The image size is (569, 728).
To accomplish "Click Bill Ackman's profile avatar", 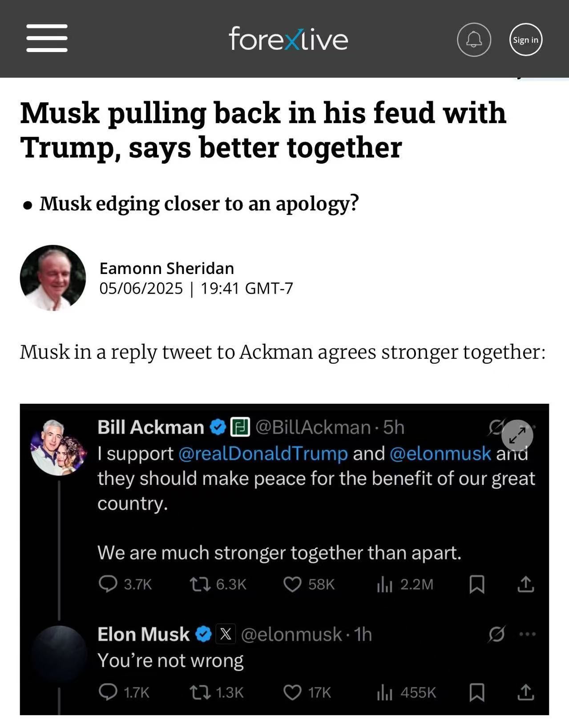I will click(58, 447).
